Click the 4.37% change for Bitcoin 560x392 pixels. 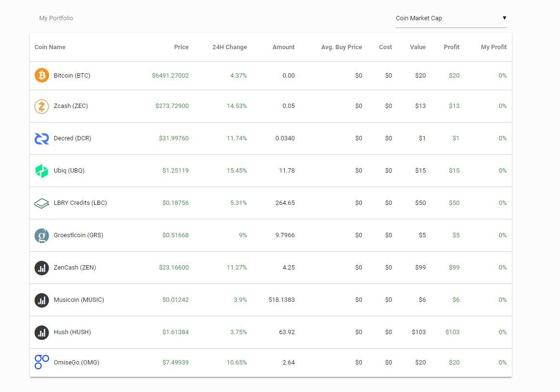coord(239,75)
